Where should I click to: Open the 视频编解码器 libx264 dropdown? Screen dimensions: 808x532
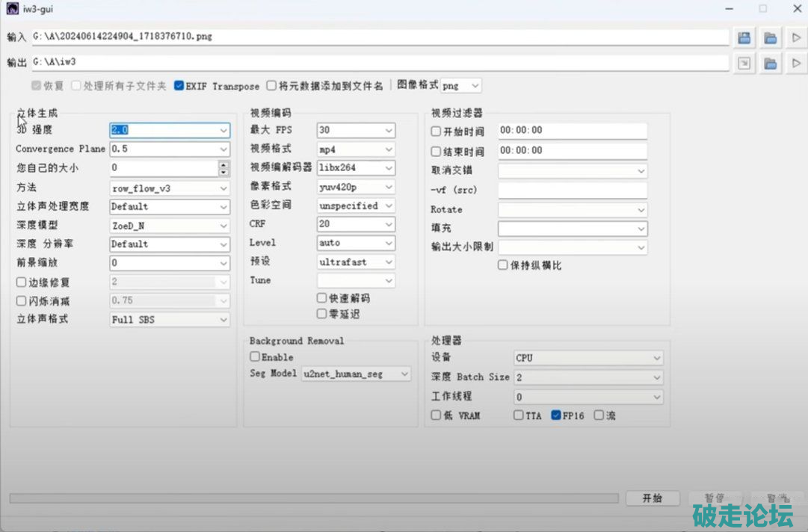(x=356, y=167)
